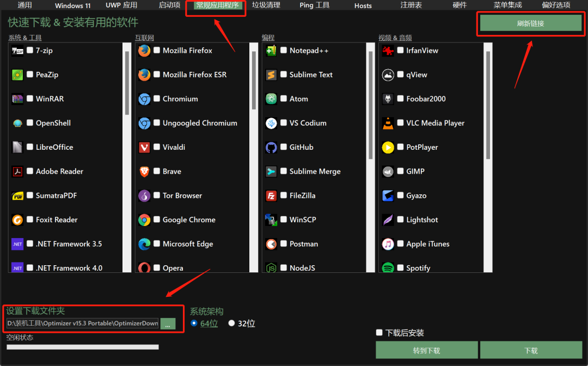This screenshot has height=366, width=588.
Task: Select the 64位 architecture radio button
Action: pos(194,323)
